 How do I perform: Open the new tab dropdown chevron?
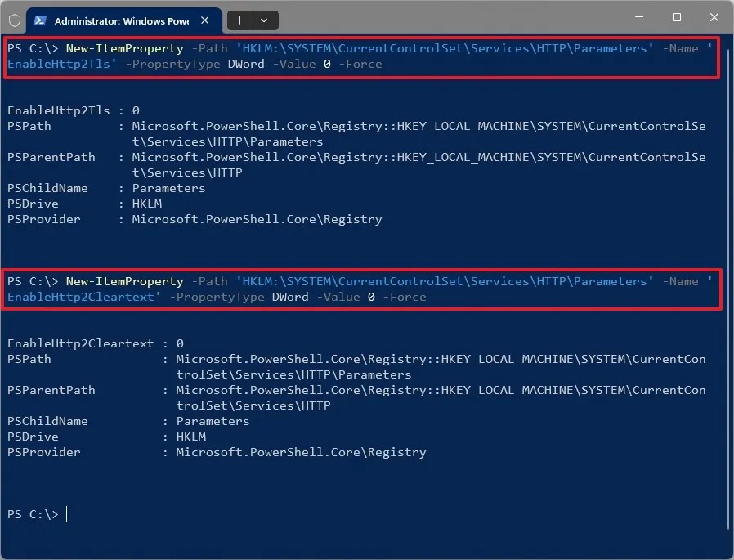[262, 20]
